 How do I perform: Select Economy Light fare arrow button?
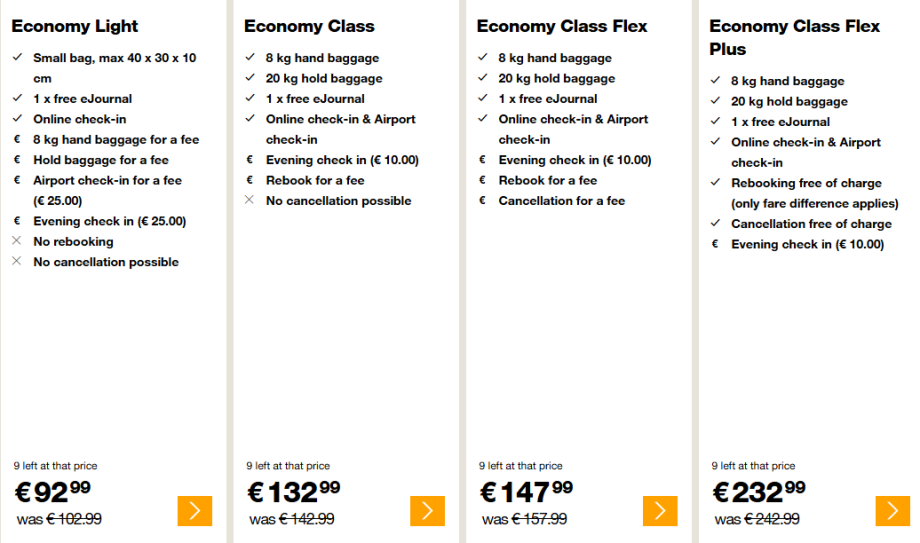pos(194,510)
